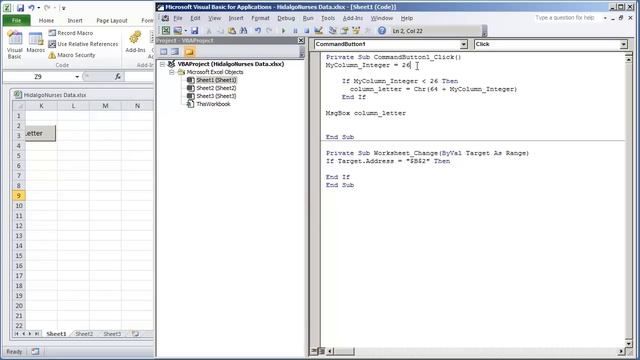Screen dimensions: 640x360
Task: Click Procedure View icon below code
Action: (314, 351)
